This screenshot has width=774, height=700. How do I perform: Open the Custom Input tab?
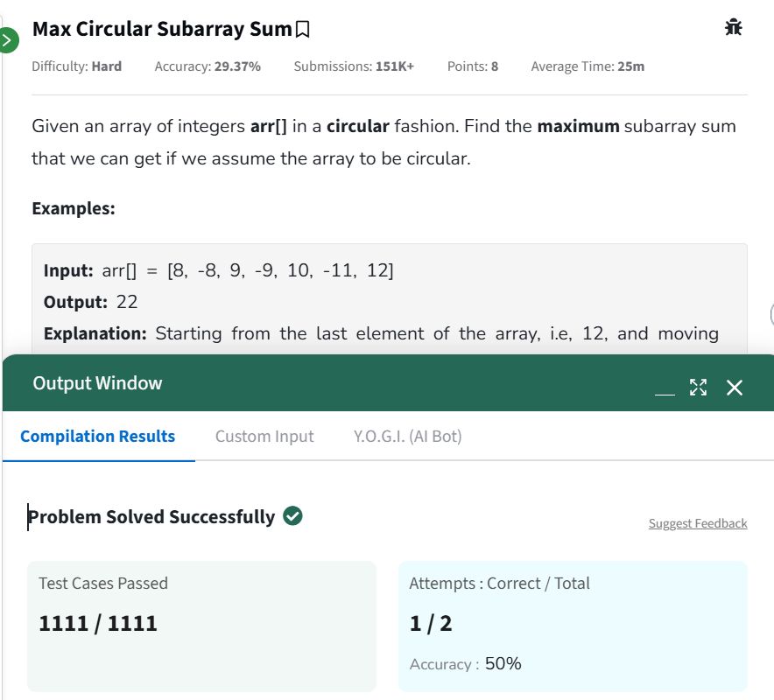[x=264, y=436]
